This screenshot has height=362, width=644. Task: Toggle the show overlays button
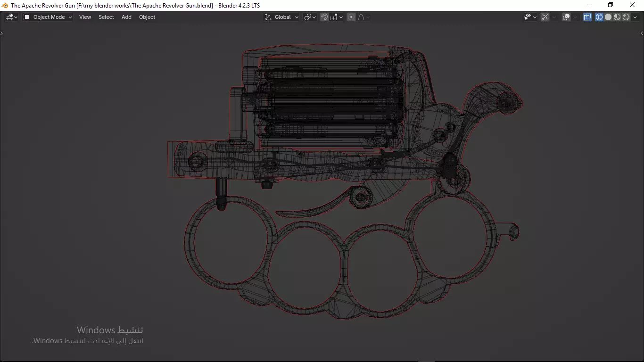[566, 17]
